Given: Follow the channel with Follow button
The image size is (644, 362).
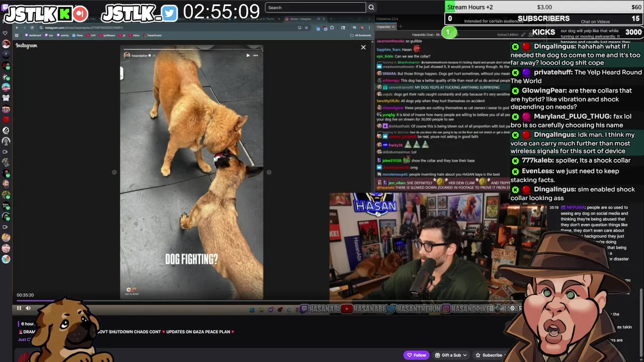Looking at the screenshot, I should coord(417,355).
